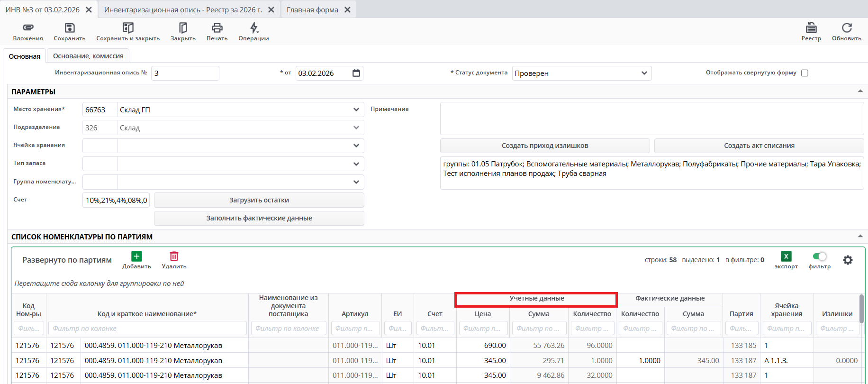The height and width of the screenshot is (384, 868).
Task: Expand the Статус документа dropdown
Action: pyautogui.click(x=644, y=73)
